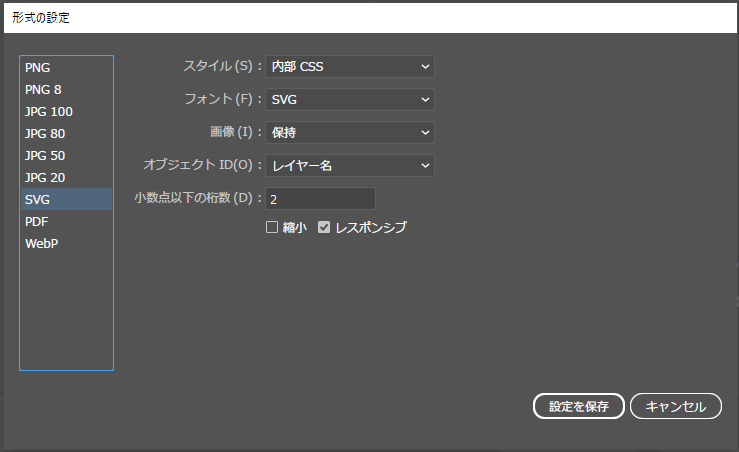Switch to PDF format settings
This screenshot has height=452, width=739.
click(37, 222)
